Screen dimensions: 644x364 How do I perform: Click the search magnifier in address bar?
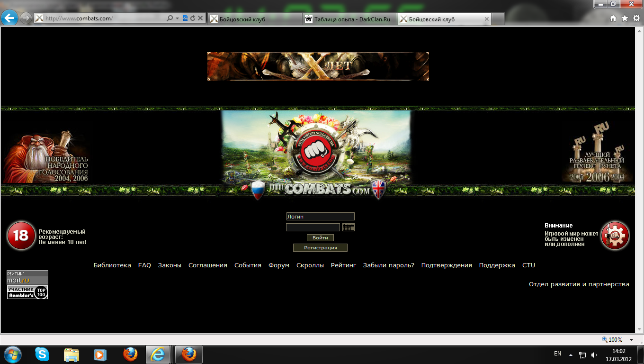point(170,18)
